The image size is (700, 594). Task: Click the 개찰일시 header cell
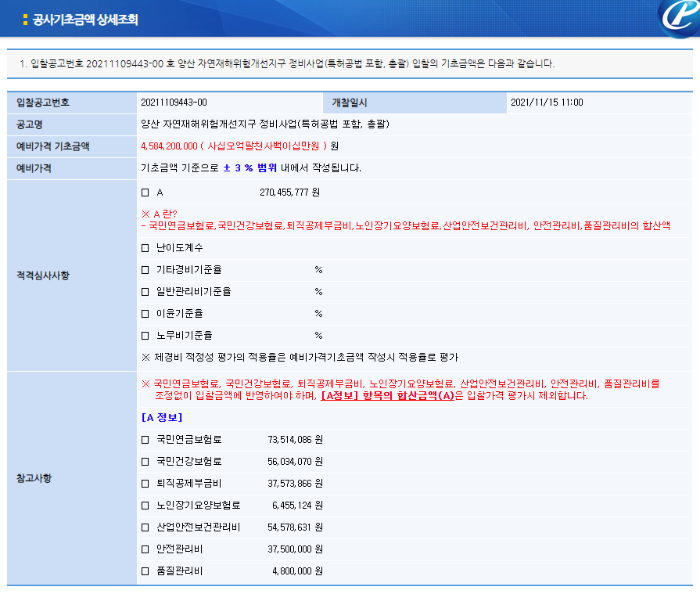click(x=415, y=103)
